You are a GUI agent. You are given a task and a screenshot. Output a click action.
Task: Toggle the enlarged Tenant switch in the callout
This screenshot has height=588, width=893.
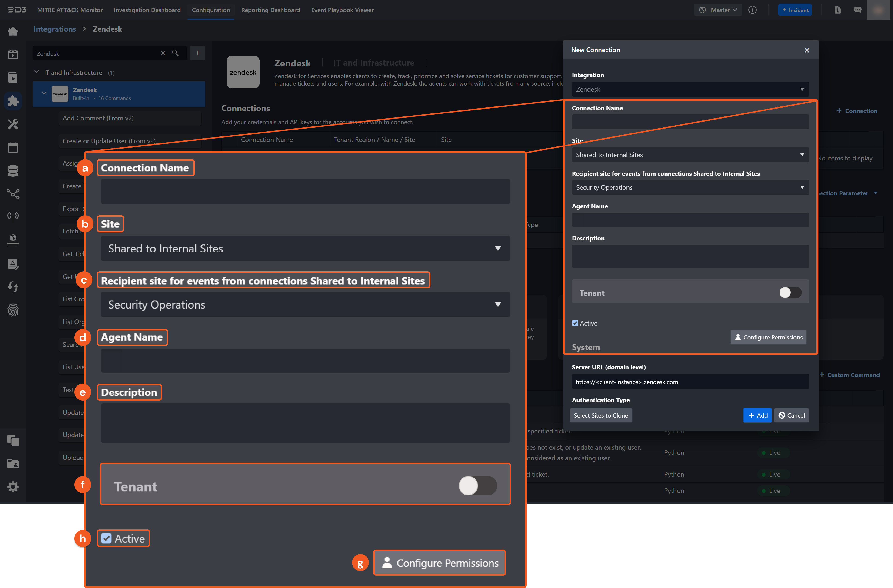[477, 486]
